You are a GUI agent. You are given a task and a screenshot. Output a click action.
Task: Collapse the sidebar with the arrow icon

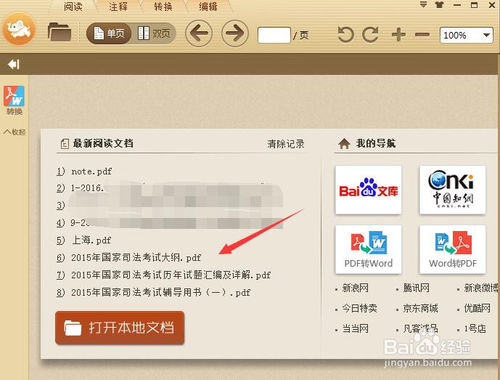(x=14, y=64)
